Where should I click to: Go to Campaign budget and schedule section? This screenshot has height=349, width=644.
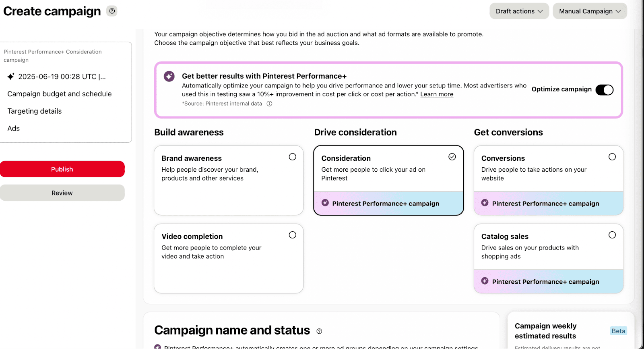point(60,94)
